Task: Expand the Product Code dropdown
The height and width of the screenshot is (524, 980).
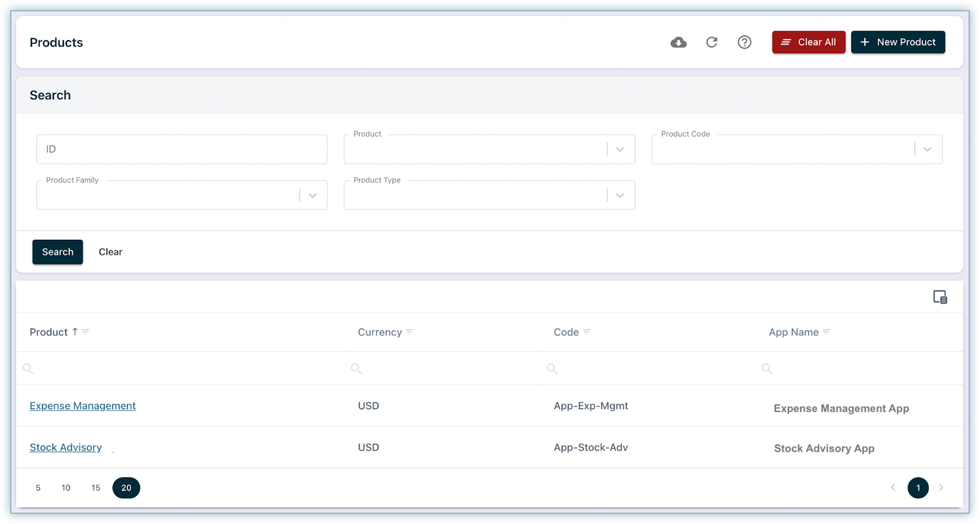Action: tap(927, 150)
